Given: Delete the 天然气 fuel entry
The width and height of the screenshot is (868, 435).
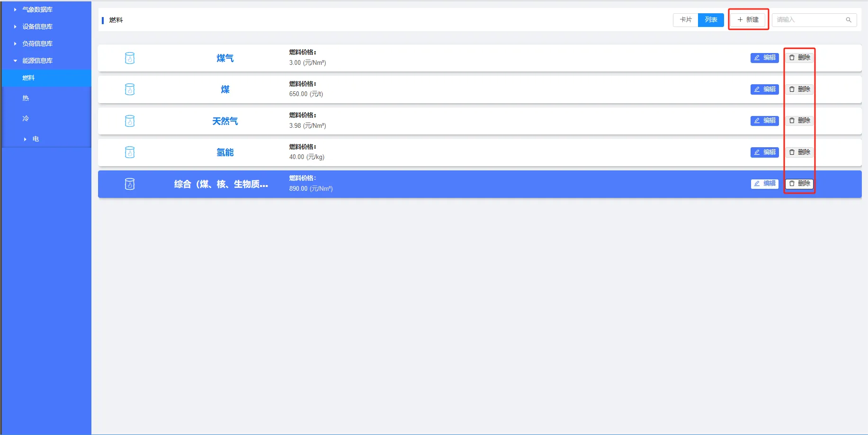Looking at the screenshot, I should tap(800, 121).
